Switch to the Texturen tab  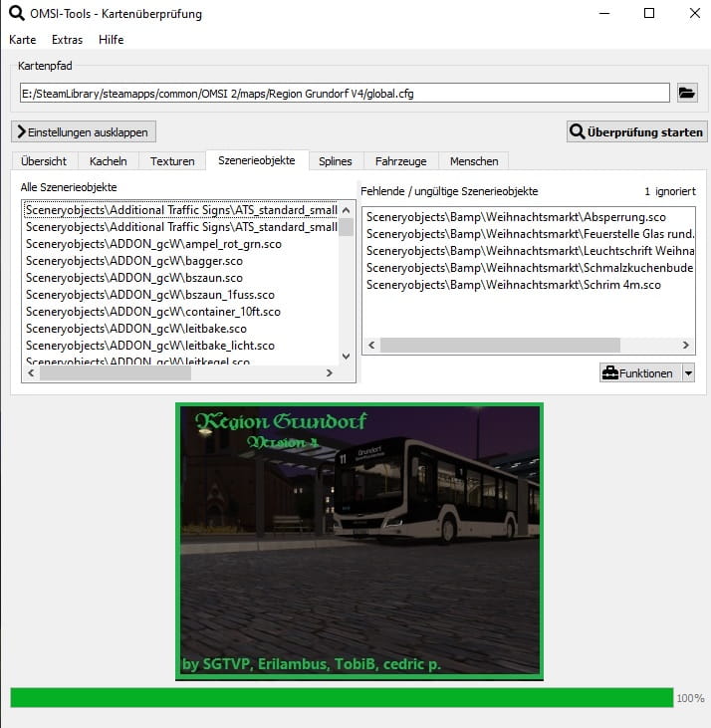(172, 161)
